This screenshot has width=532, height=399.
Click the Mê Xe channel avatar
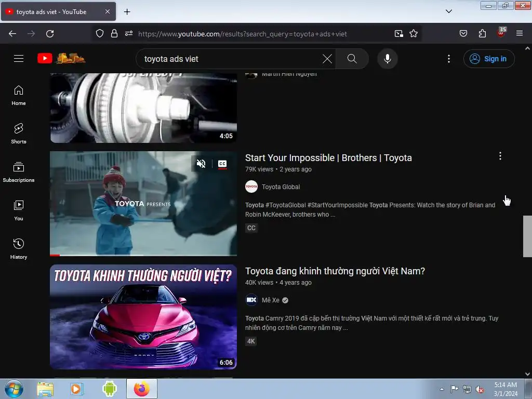tap(251, 300)
